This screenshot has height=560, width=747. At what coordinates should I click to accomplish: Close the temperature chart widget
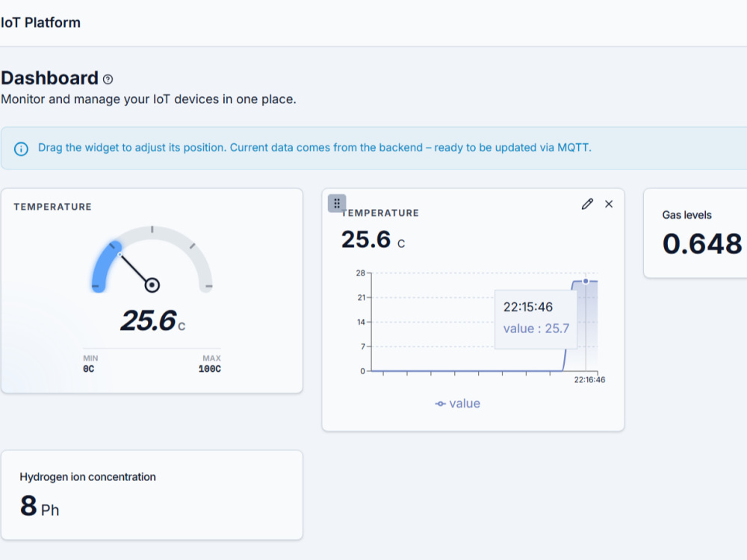(609, 204)
